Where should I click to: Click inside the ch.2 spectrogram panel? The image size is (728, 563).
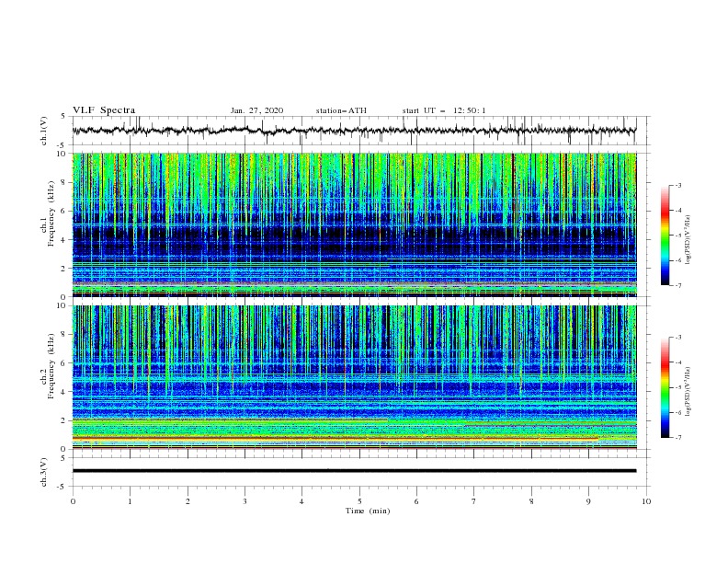click(354, 377)
